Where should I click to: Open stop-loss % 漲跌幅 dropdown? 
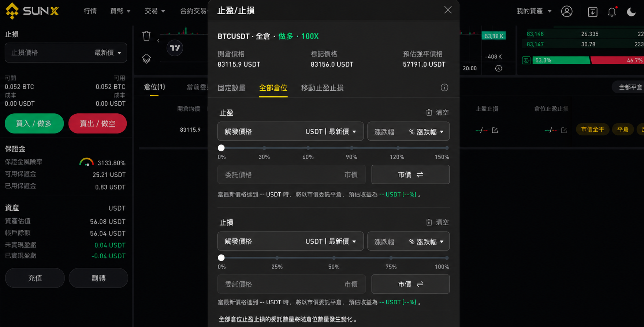(x=426, y=241)
